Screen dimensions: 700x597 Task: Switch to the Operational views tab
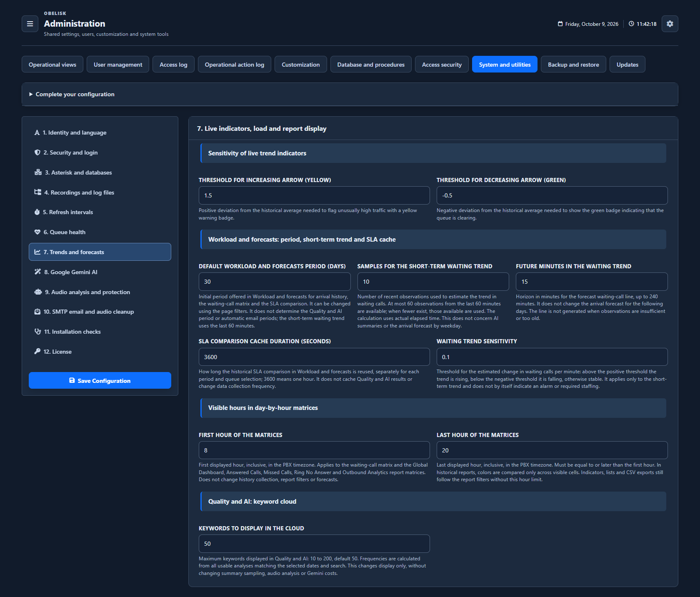(x=52, y=65)
